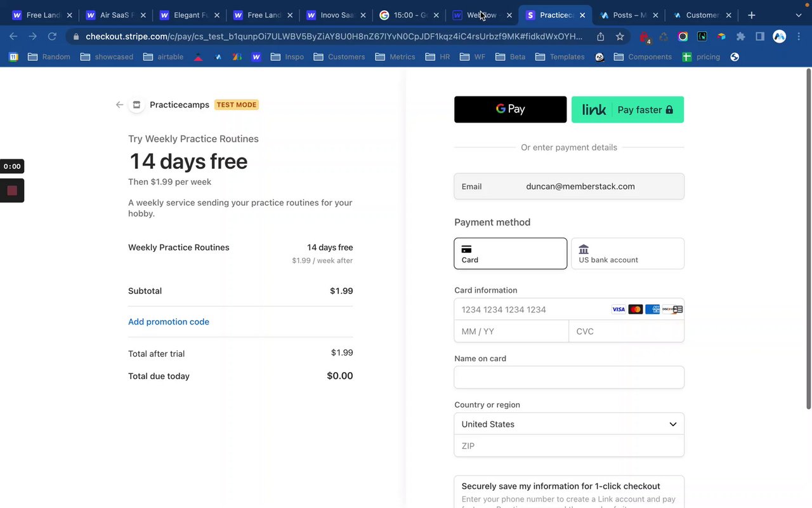Screen dimensions: 812x508
Task: Reload the Stripe checkout page
Action: 52,37
